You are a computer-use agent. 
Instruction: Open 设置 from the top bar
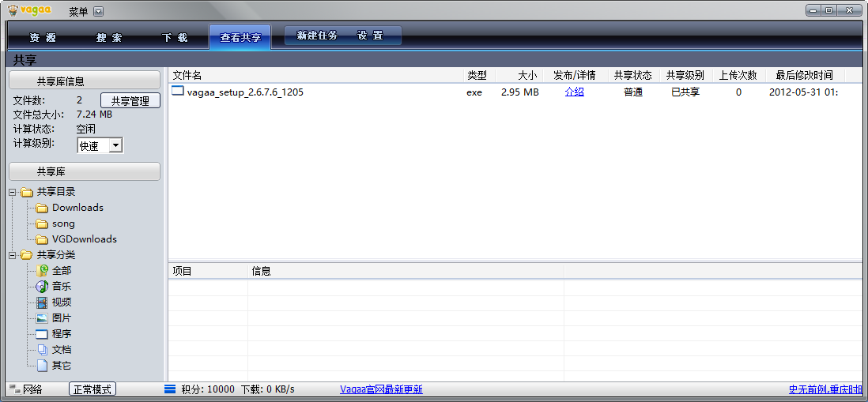[370, 36]
